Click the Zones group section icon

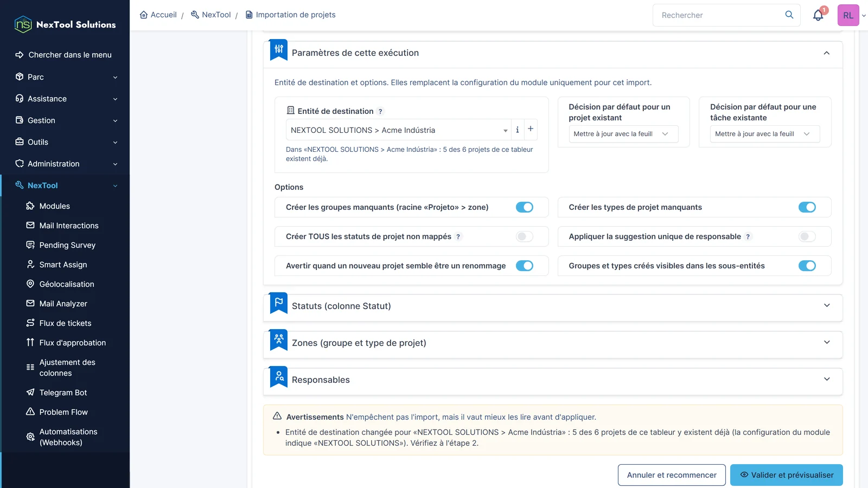(x=279, y=339)
